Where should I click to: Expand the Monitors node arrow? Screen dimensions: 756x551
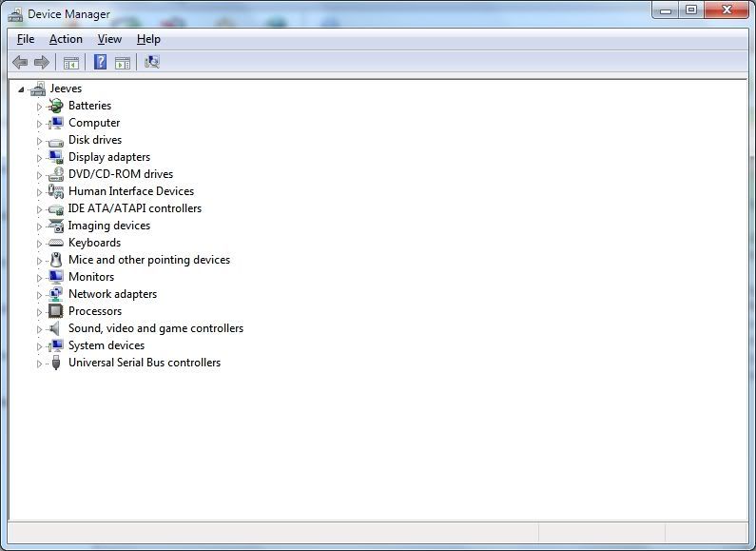tap(40, 278)
